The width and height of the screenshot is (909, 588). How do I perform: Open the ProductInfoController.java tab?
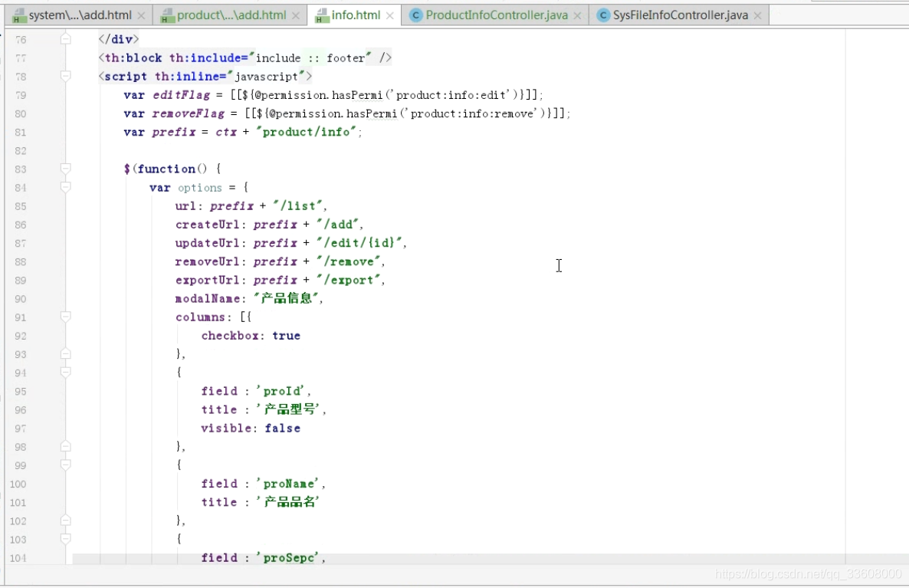496,15
